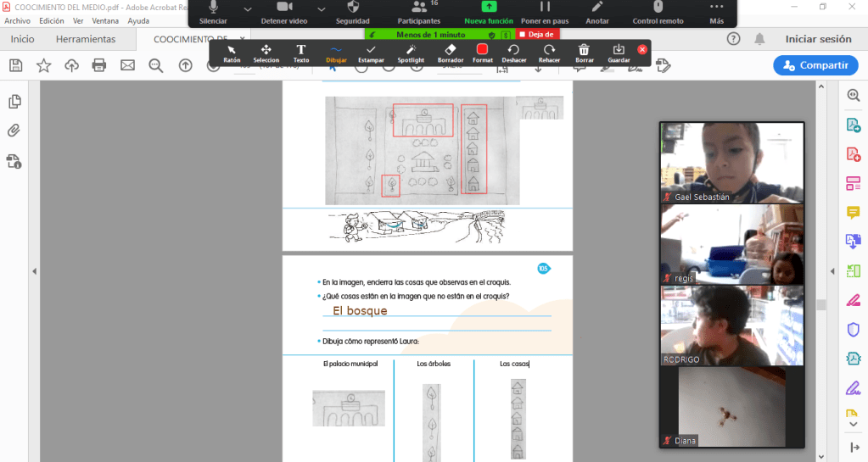
Task: Click the print icon in Acrobat toolbar
Action: click(99, 65)
